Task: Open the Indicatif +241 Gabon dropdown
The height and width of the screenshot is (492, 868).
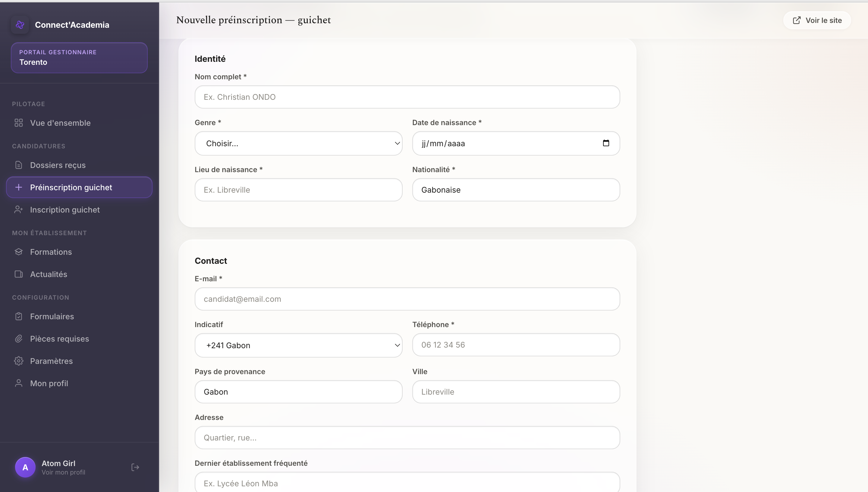Action: [298, 345]
